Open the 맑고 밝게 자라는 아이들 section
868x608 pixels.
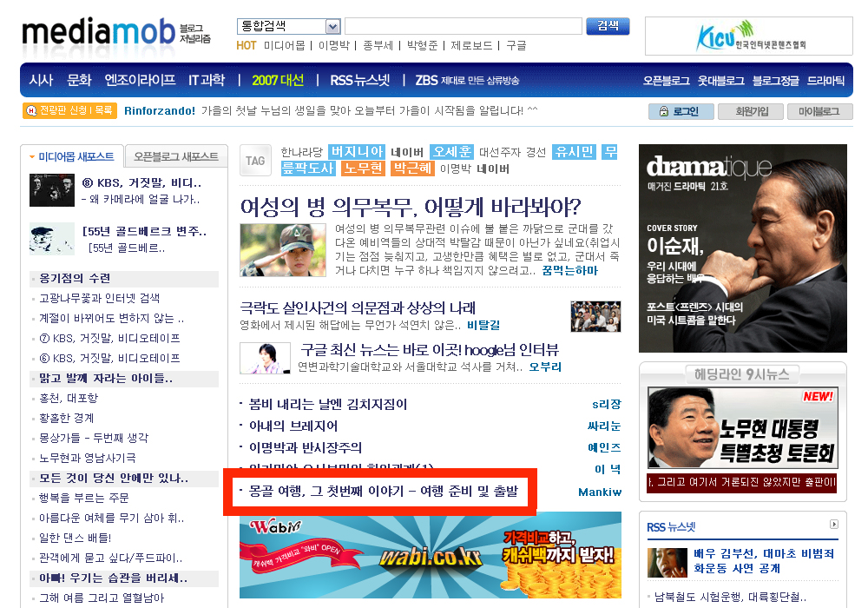(106, 378)
